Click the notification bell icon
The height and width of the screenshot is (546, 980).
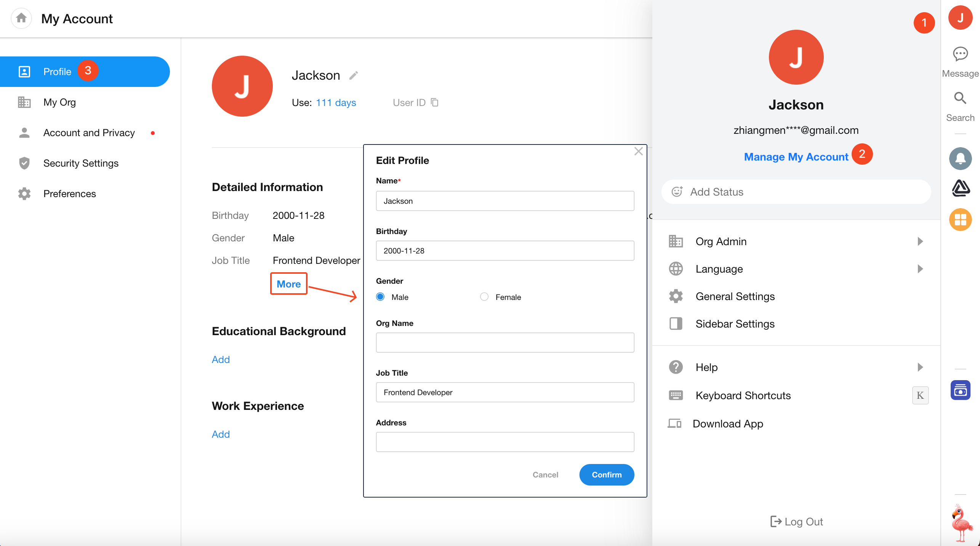[960, 158]
